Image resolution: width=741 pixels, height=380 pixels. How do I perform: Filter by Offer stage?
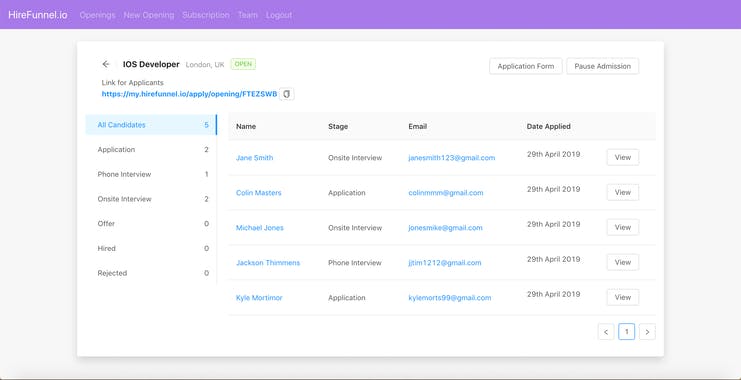pyautogui.click(x=151, y=224)
